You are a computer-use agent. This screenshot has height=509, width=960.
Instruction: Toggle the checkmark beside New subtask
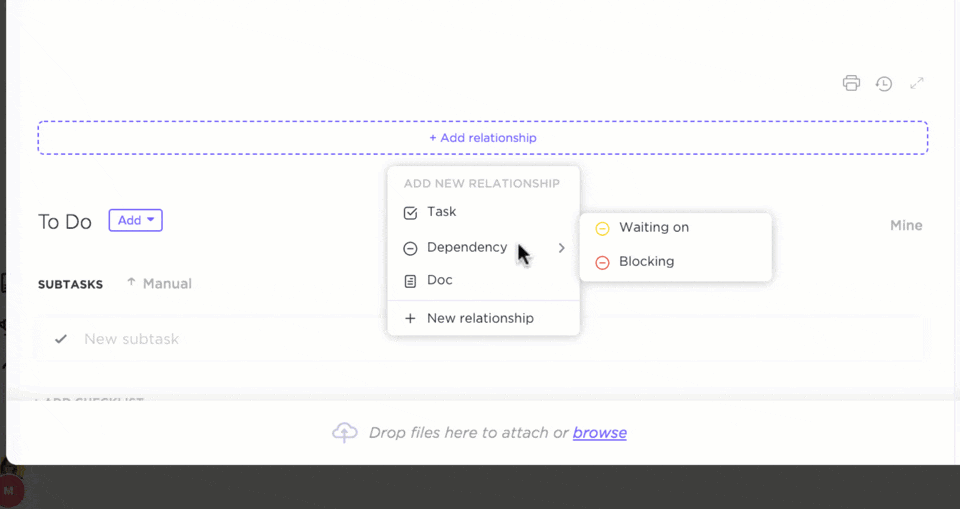click(x=61, y=339)
